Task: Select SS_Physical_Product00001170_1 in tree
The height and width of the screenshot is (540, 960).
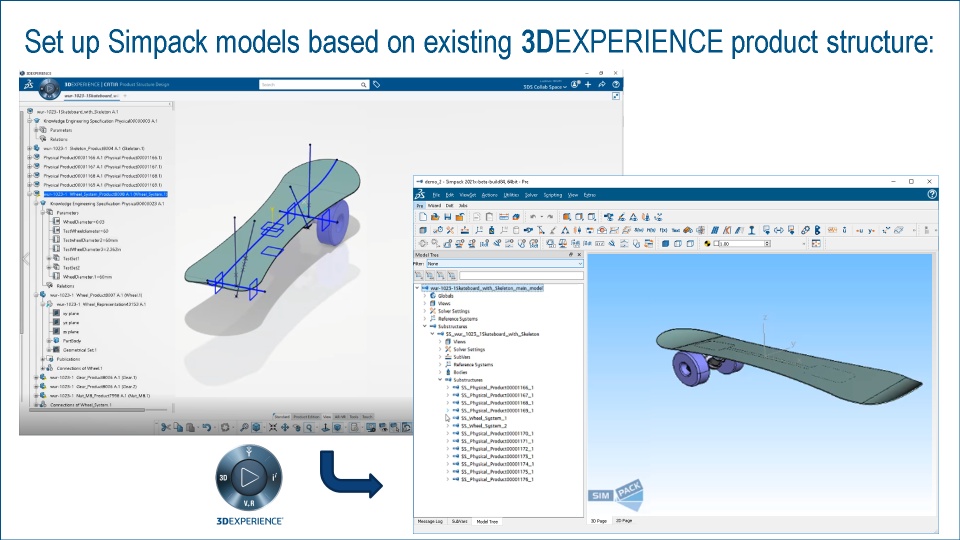Action: tap(497, 433)
